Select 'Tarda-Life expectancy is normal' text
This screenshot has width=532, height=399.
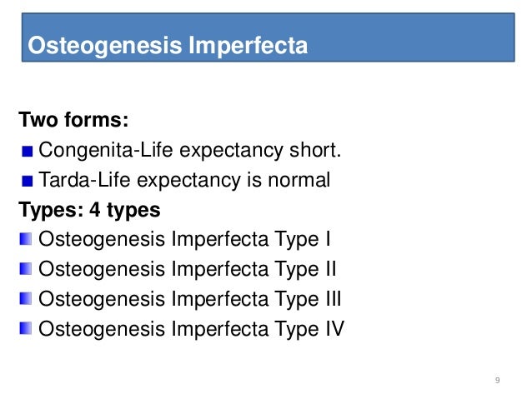pyautogui.click(x=184, y=180)
